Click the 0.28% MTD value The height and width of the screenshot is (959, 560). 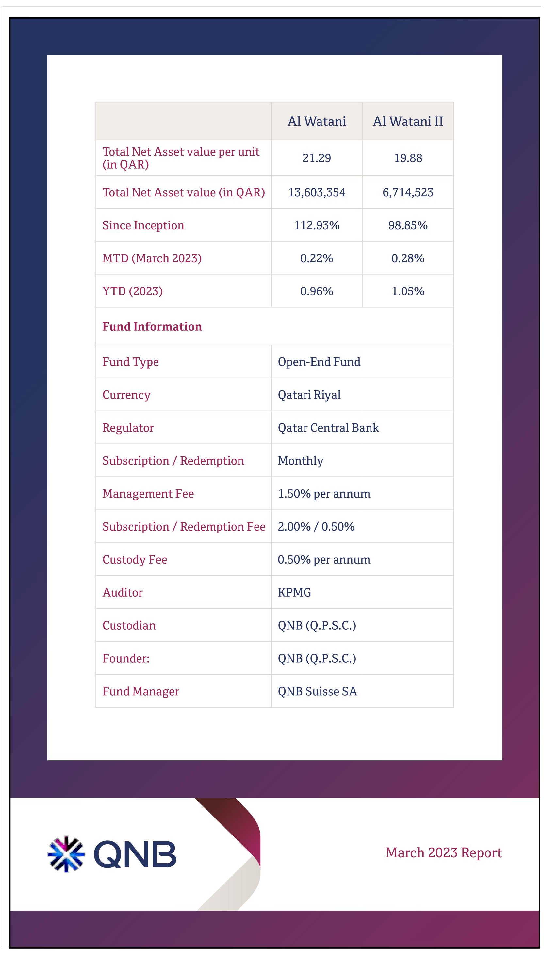click(408, 258)
